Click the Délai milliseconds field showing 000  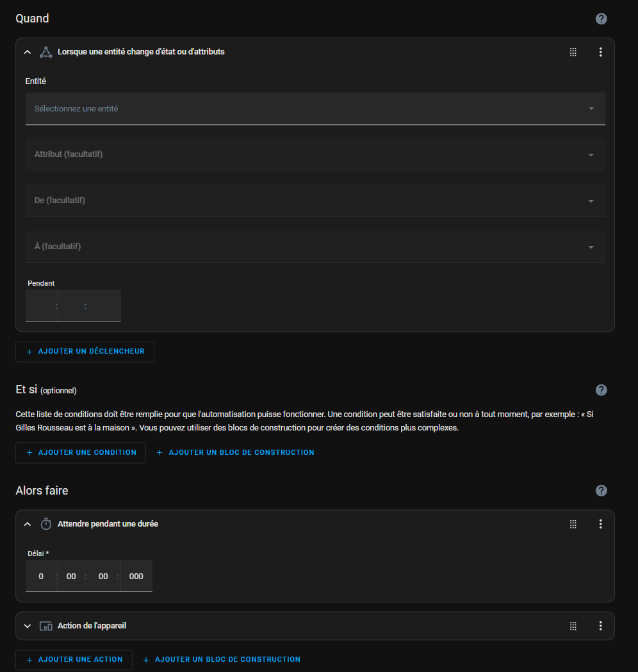(x=136, y=577)
